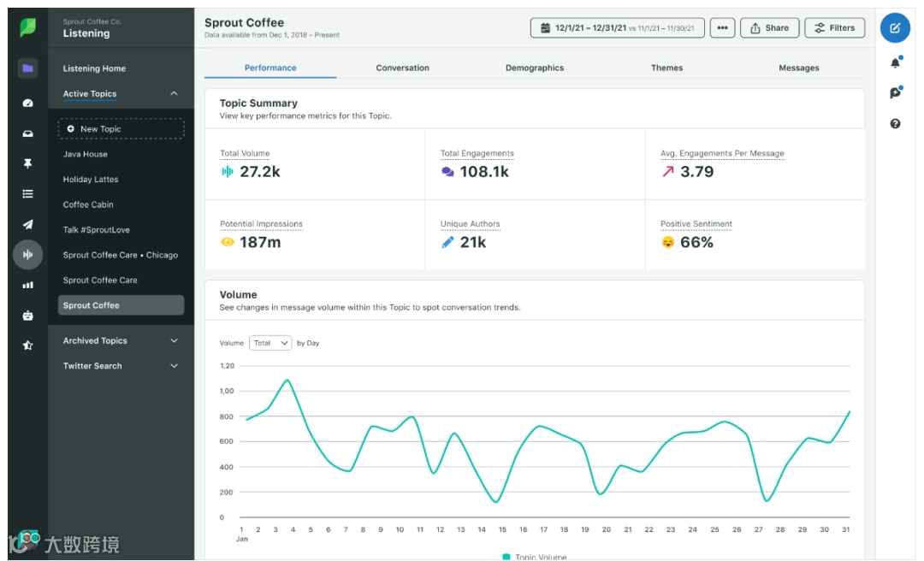Viewport: 924px width, 561px height.
Task: Switch to the Demographics tab
Action: (x=535, y=68)
